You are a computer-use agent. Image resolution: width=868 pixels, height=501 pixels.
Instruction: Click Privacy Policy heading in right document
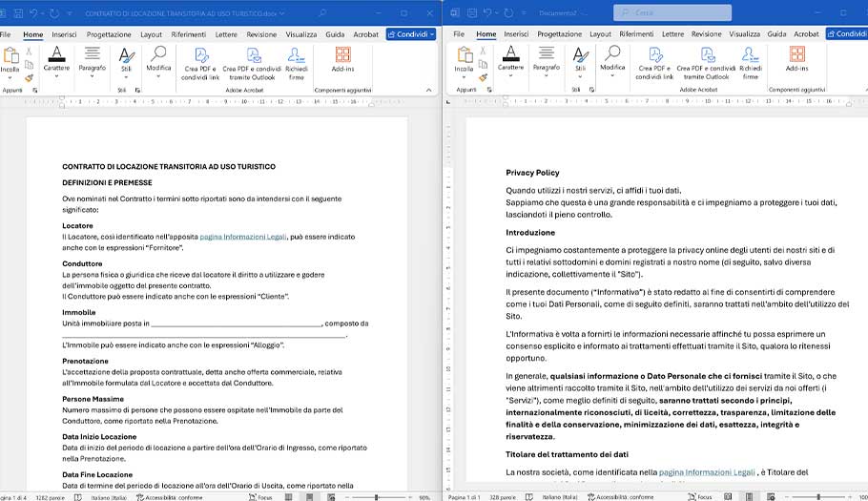point(532,173)
